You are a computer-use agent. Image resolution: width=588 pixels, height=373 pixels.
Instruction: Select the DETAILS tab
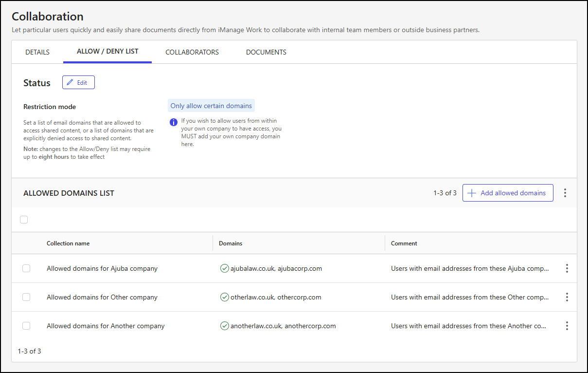[x=37, y=52]
